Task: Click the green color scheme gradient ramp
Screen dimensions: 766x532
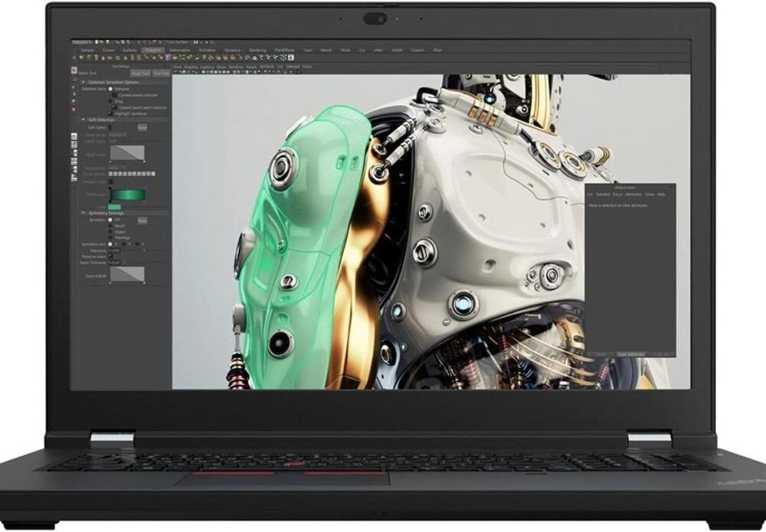Action: pos(128,194)
